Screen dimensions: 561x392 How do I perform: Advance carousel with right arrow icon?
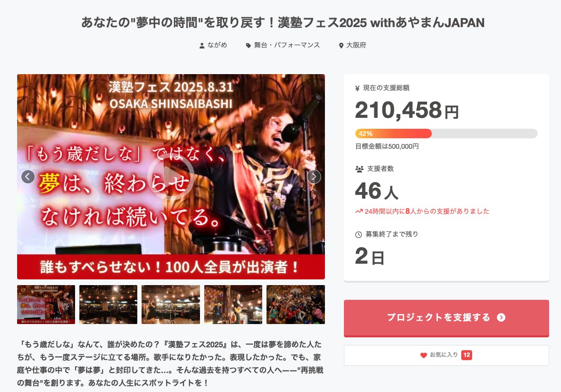[314, 177]
